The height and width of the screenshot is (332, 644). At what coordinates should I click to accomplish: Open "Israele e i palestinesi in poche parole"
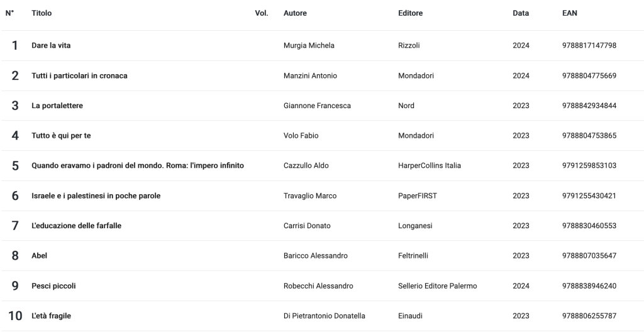pyautogui.click(x=96, y=196)
